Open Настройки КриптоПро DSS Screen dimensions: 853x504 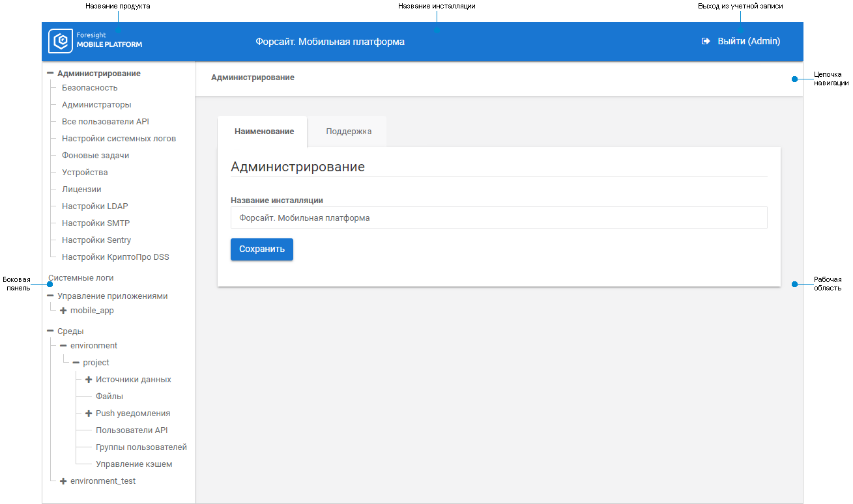(115, 257)
